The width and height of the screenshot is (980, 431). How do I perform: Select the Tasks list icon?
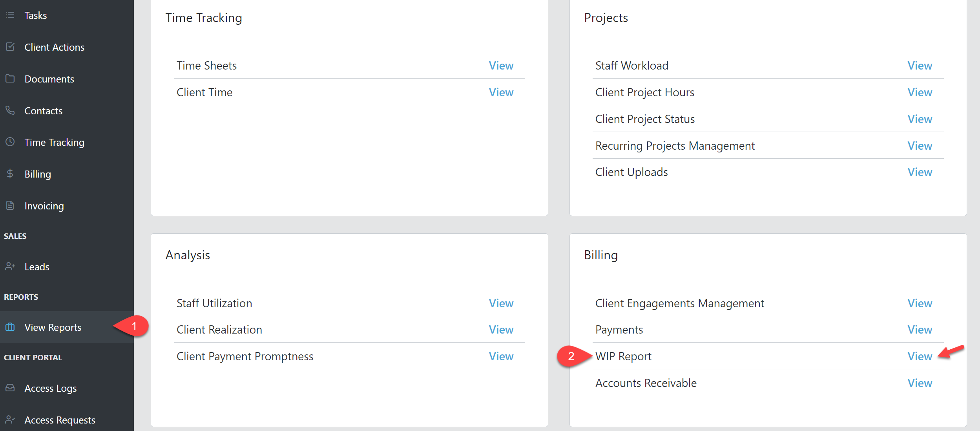coord(10,15)
